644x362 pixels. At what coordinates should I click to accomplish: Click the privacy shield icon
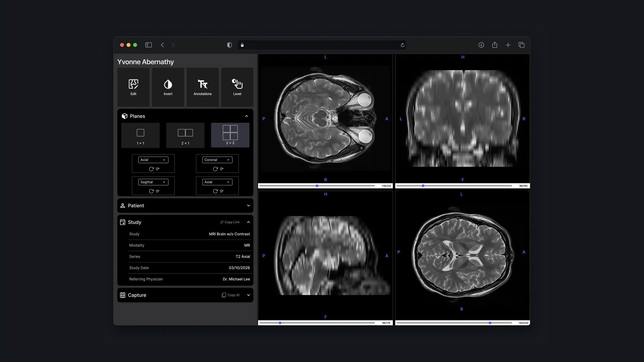point(229,45)
